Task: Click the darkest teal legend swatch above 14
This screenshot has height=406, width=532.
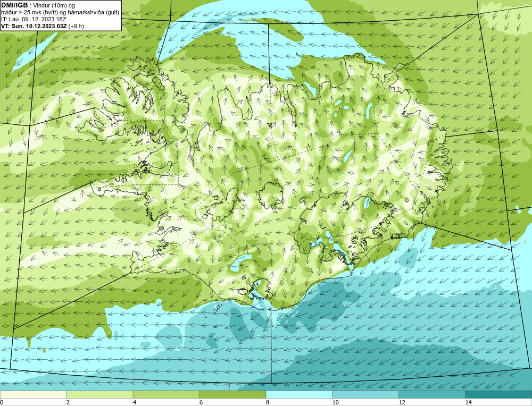Action: [x=499, y=394]
